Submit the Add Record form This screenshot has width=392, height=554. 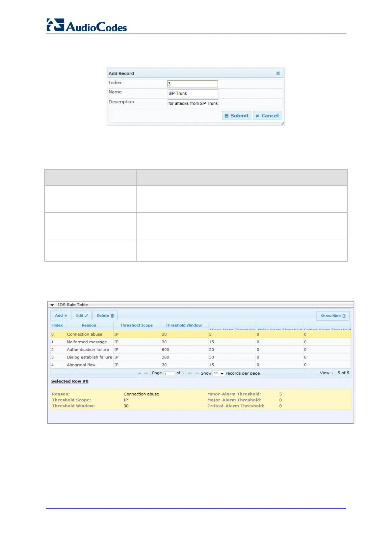[236, 116]
